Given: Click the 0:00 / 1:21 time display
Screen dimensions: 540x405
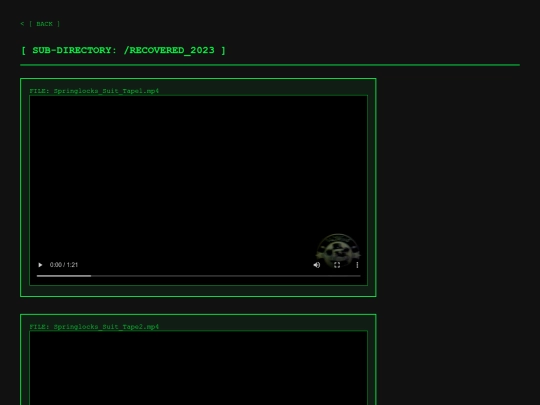Looking at the screenshot, I should 64,265.
